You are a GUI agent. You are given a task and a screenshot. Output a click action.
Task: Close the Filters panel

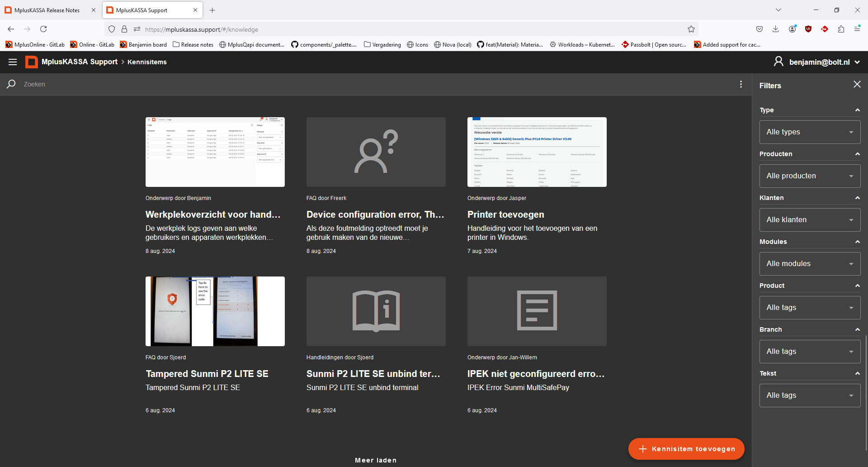(x=857, y=85)
